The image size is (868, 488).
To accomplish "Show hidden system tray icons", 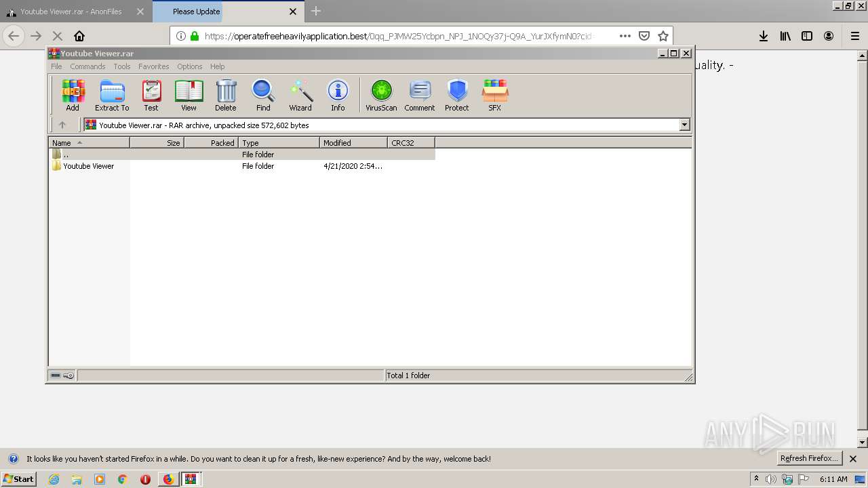I will tap(756, 479).
